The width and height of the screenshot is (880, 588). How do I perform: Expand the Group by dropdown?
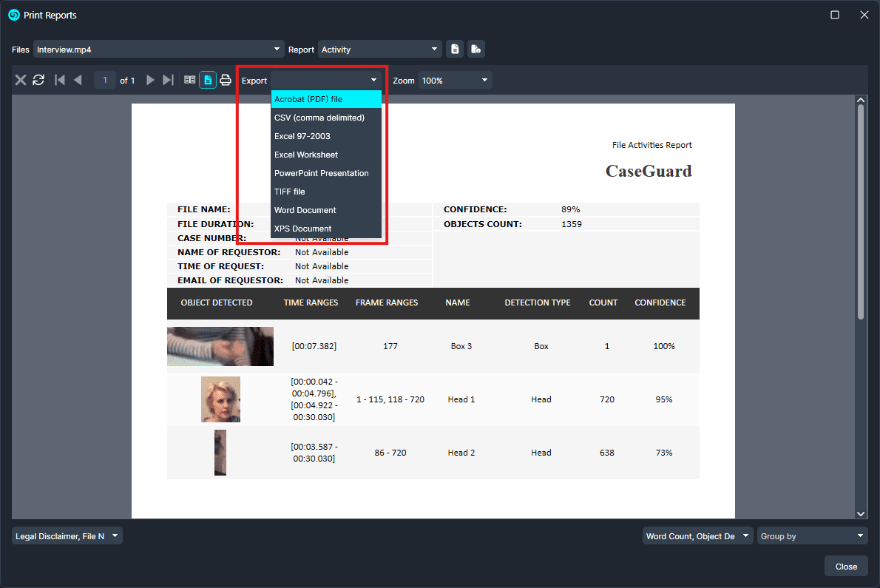(812, 536)
